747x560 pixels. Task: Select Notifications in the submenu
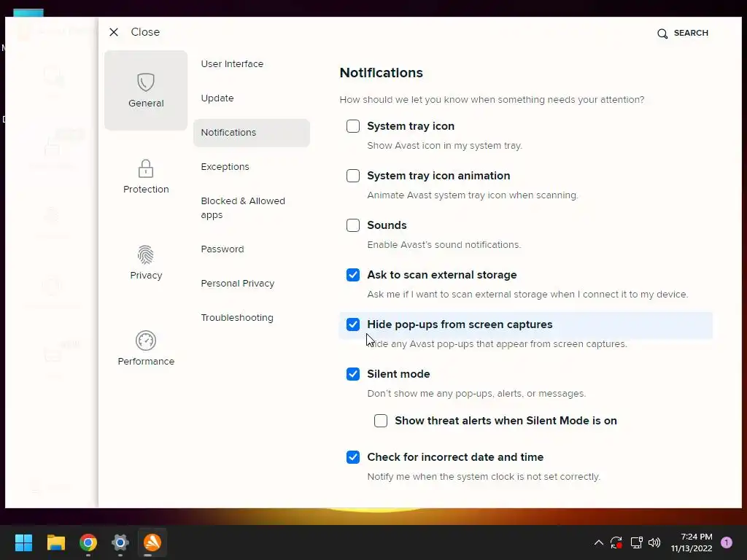[252, 133]
